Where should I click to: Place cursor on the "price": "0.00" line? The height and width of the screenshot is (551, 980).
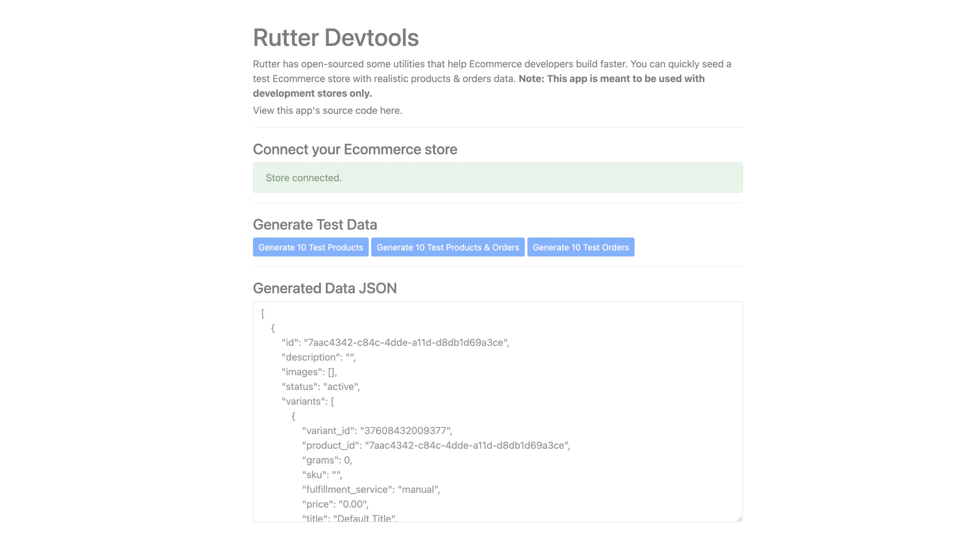[x=335, y=504]
